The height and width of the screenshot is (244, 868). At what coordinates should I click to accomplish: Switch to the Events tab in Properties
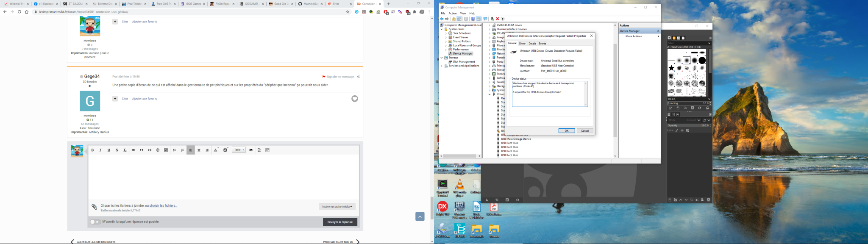[x=542, y=44]
